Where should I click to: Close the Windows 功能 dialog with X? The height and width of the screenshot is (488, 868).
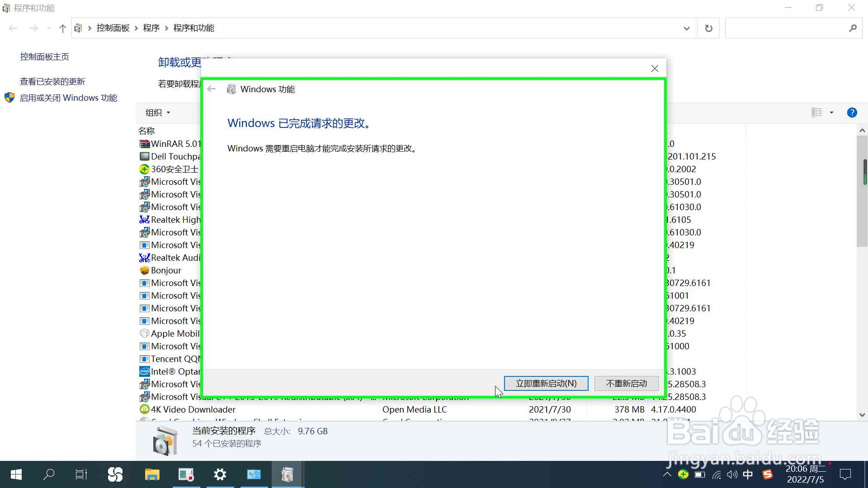tap(655, 68)
